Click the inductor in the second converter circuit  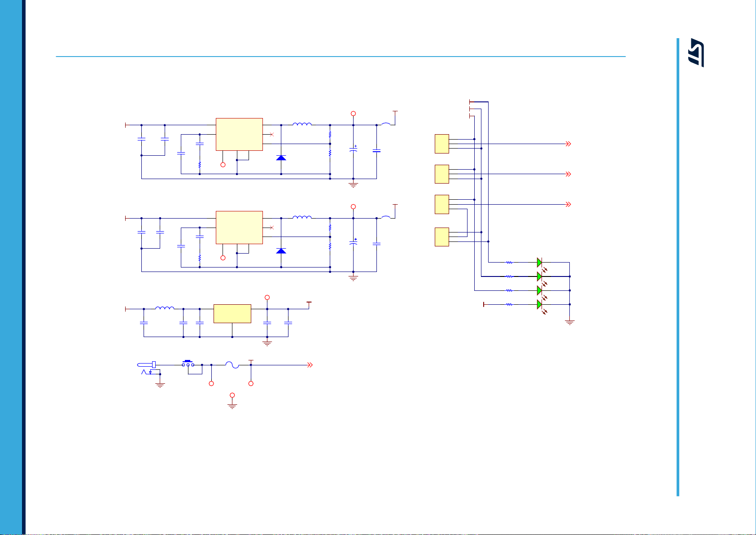(x=302, y=217)
